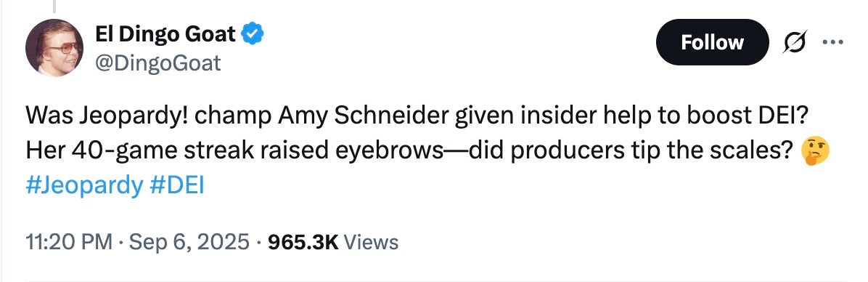This screenshot has height=282, width=868.
Task: Click the Views label
Action: pyautogui.click(x=372, y=242)
